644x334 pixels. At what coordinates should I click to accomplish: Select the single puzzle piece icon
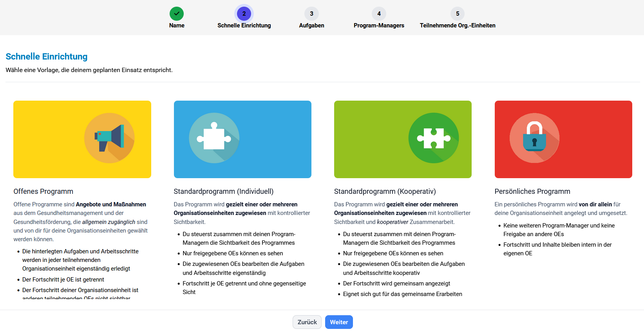click(x=214, y=138)
